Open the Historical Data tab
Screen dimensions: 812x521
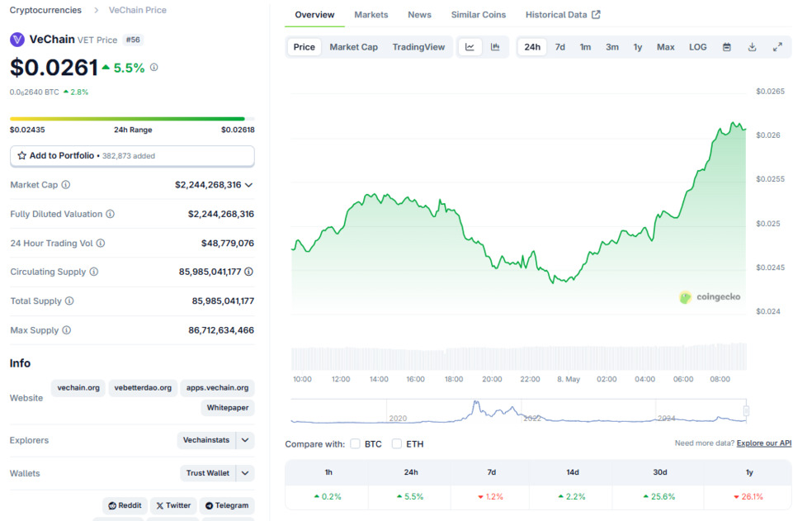tap(563, 15)
